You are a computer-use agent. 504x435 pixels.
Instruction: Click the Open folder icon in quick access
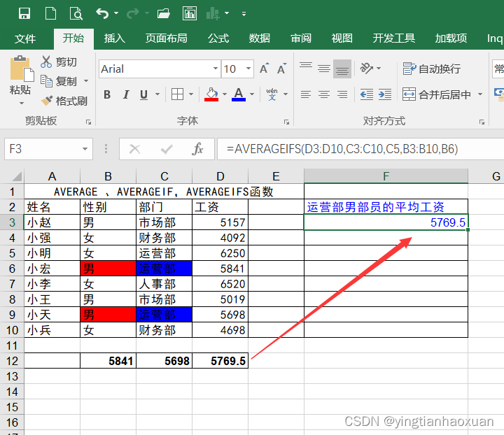[x=163, y=13]
